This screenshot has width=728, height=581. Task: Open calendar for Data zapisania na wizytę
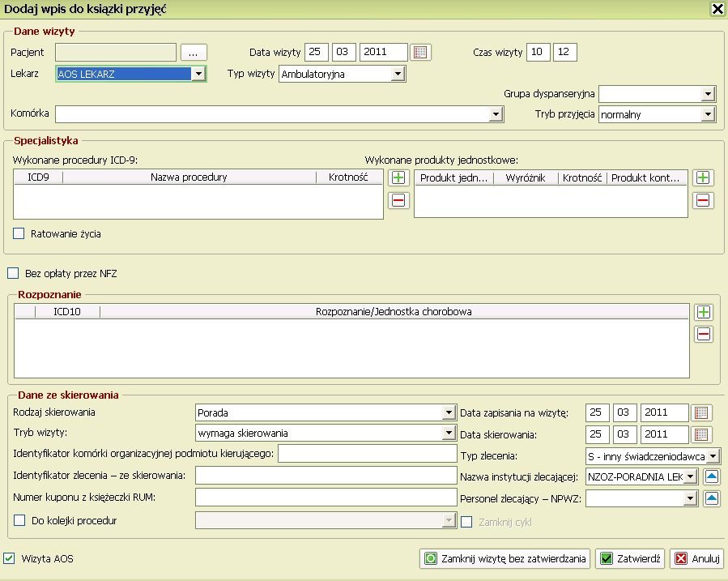(x=701, y=412)
